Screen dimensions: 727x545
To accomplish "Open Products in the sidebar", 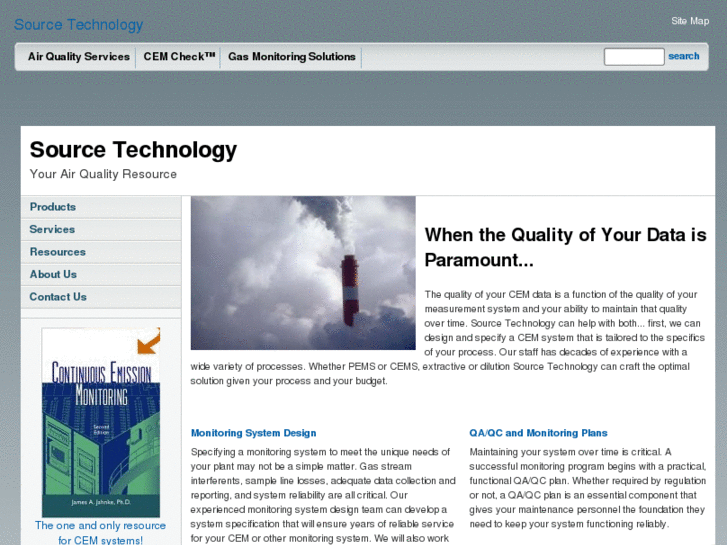I will [101, 207].
